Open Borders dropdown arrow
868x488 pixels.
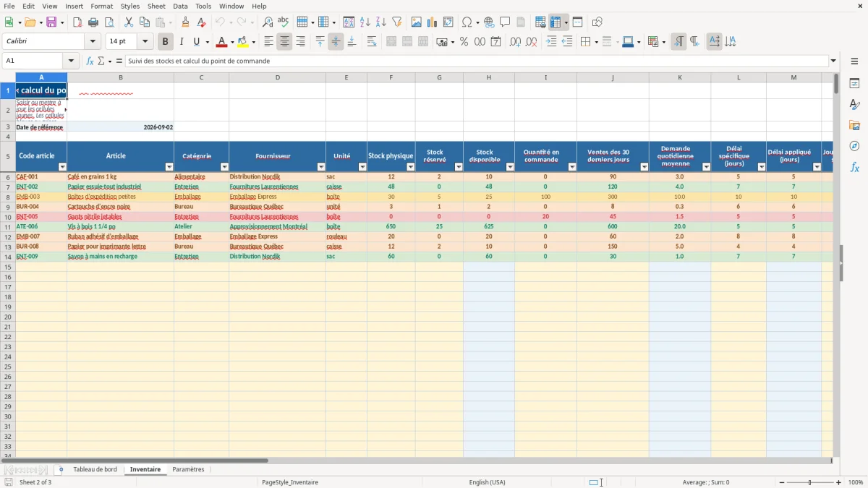[x=595, y=42]
